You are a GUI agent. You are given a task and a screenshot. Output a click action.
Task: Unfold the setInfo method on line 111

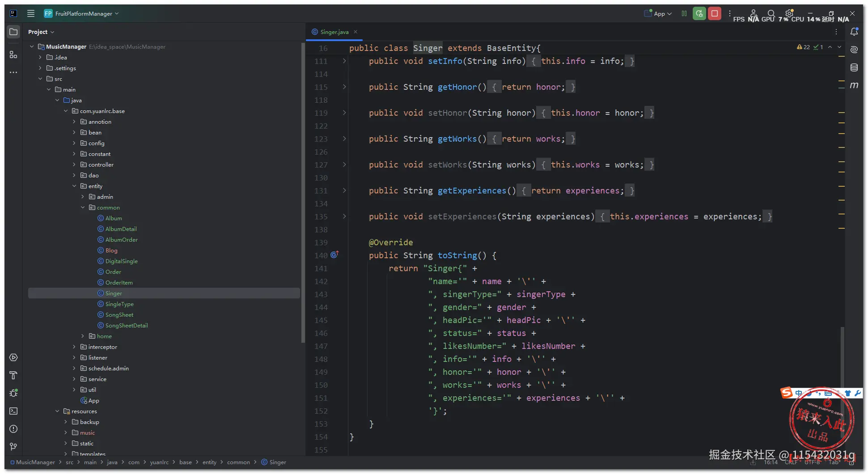point(344,61)
